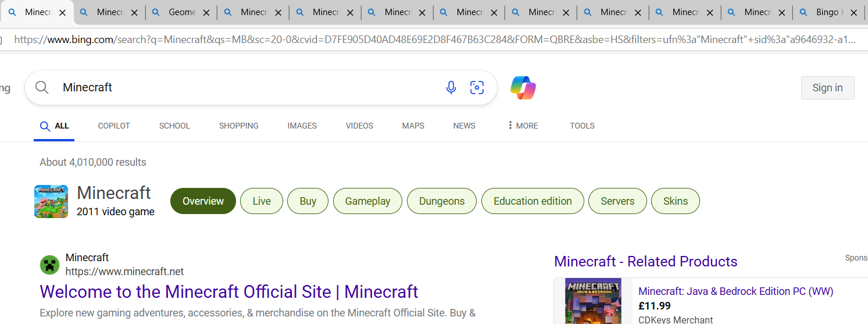Close the Geome tab
Image resolution: width=868 pixels, height=324 pixels.
[206, 13]
